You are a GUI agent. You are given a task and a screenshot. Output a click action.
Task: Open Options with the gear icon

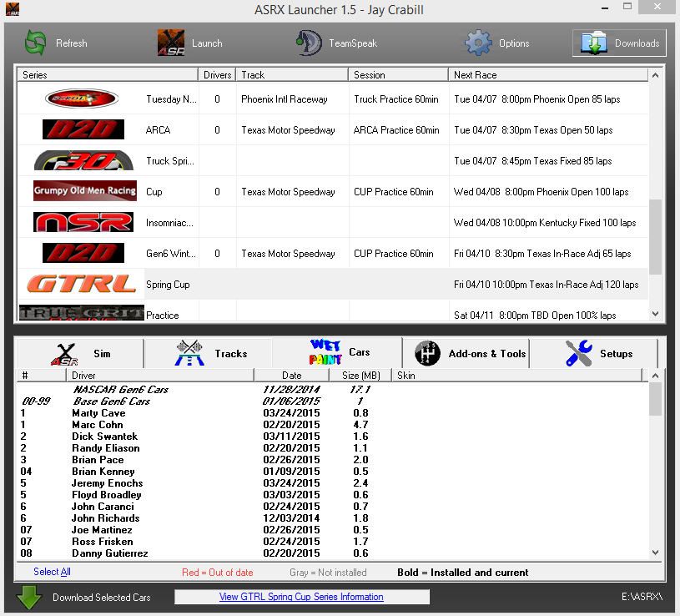point(478,42)
